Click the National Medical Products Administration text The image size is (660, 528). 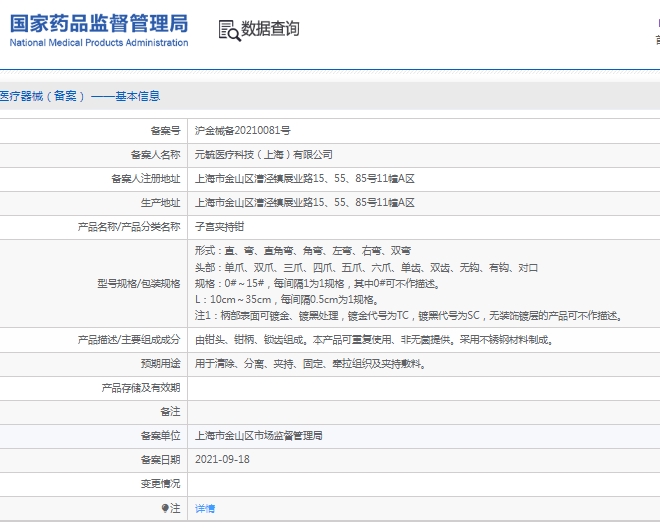(99, 43)
